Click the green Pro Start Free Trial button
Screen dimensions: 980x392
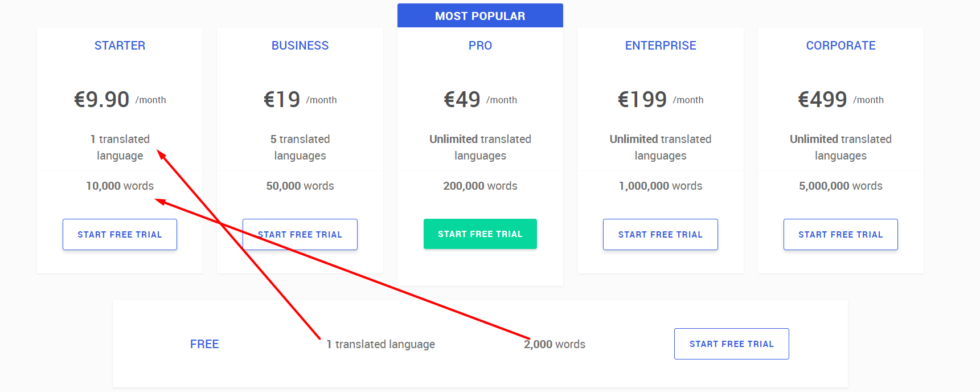[480, 234]
